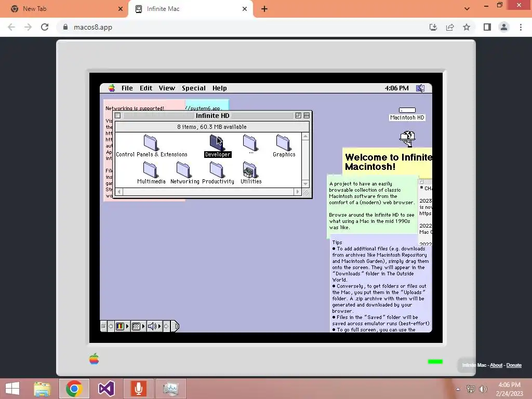Click the Welcome to Infinite Macintosh note

click(388, 162)
